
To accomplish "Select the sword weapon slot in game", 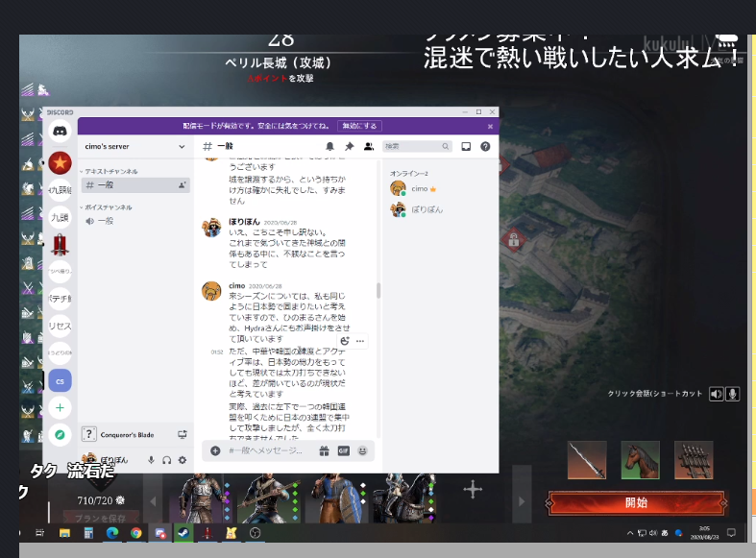I will point(587,460).
